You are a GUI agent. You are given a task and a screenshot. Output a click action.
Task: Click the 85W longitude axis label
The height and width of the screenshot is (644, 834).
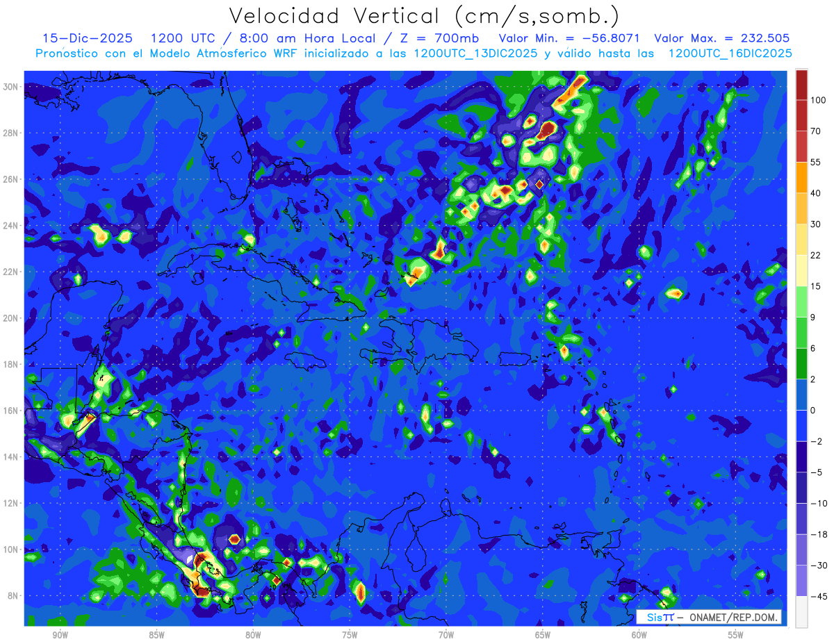point(156,635)
